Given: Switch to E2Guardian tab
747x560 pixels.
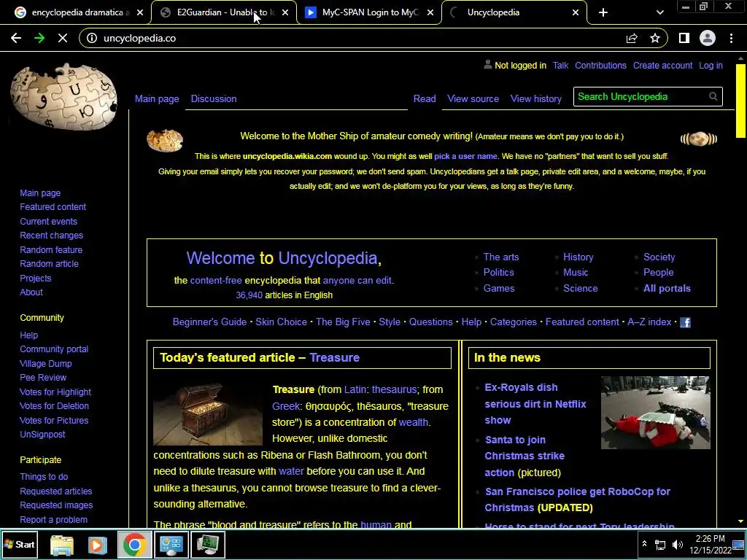Looking at the screenshot, I should click(x=224, y=12).
